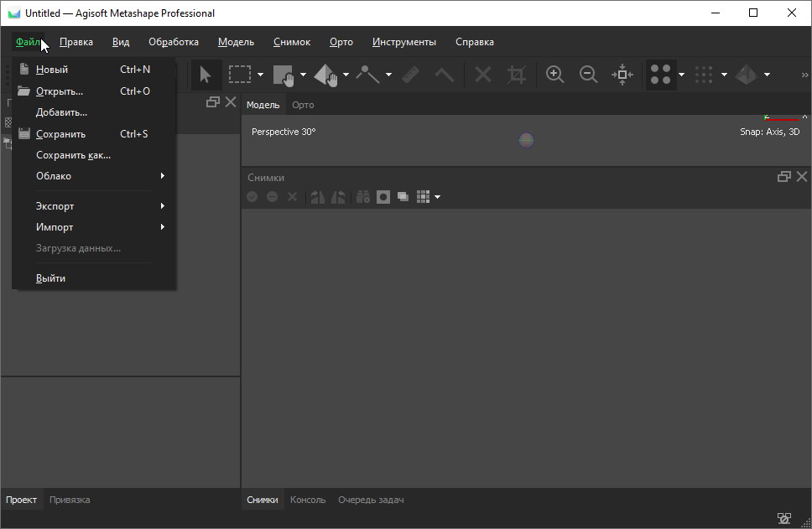Click the thumbnail grid view icon
The height and width of the screenshot is (529, 812).
click(x=423, y=197)
